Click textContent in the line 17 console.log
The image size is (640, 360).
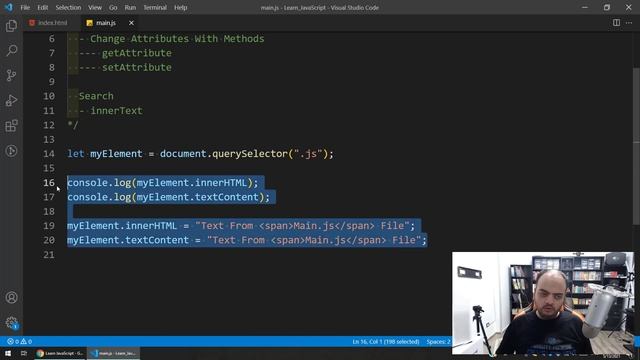[x=227, y=197]
